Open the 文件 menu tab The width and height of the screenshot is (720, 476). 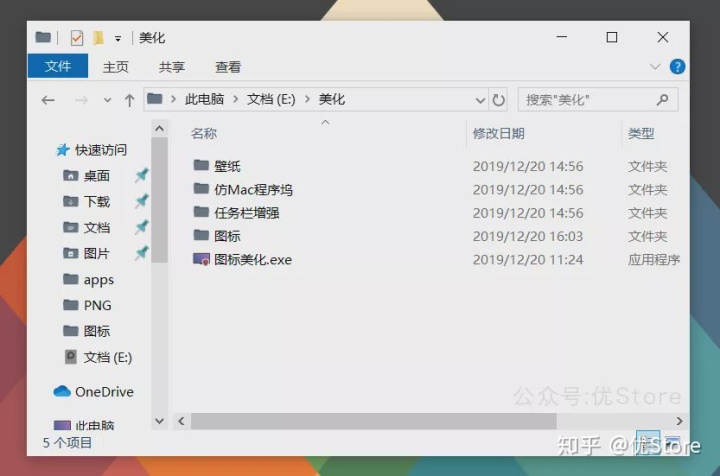58,66
